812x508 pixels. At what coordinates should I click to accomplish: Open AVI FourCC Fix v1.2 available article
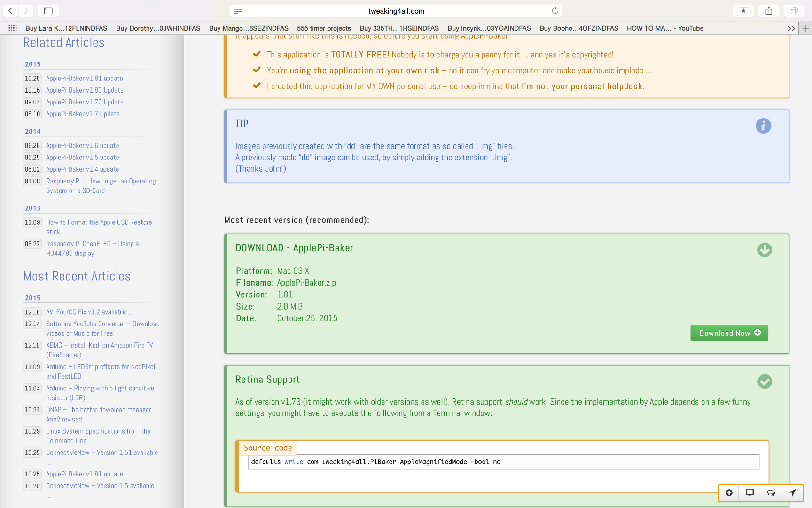[90, 312]
